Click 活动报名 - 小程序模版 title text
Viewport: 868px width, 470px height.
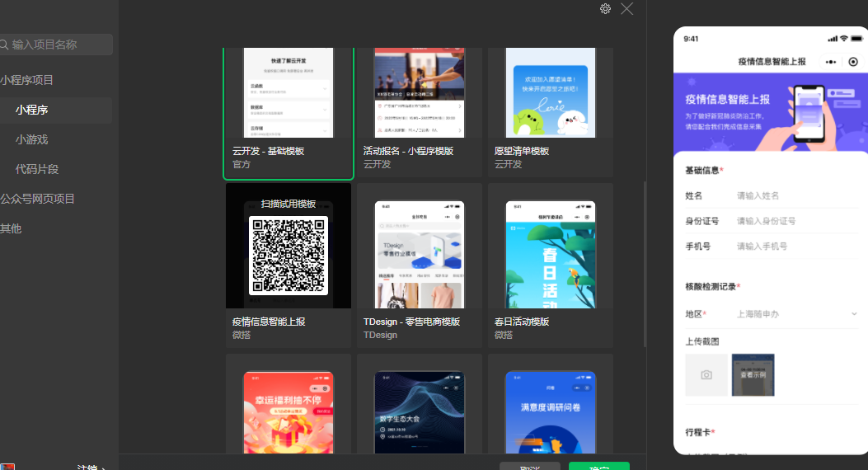(408, 151)
